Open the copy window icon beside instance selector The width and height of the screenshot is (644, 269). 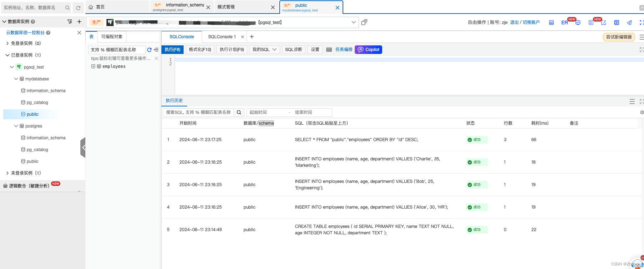364,22
